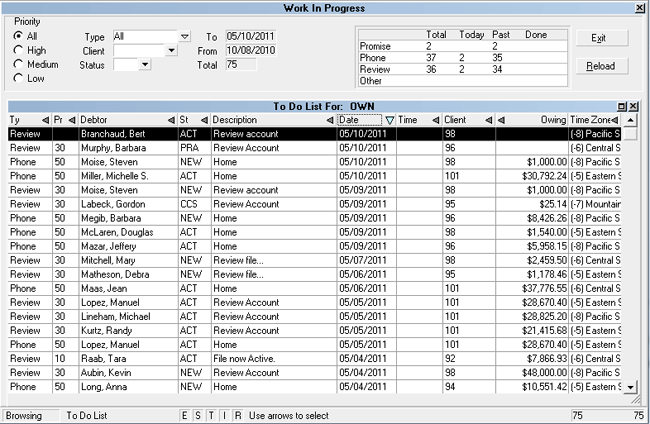650x424 pixels.
Task: Select the Murphy, Barbara row
Action: (x=315, y=148)
